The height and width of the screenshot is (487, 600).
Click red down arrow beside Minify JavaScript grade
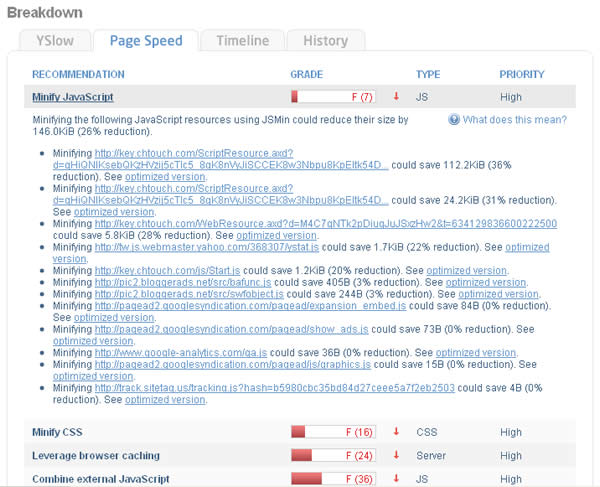[x=396, y=96]
